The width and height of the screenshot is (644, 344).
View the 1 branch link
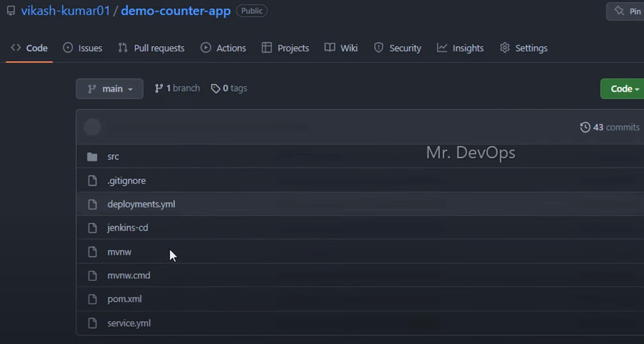(177, 88)
